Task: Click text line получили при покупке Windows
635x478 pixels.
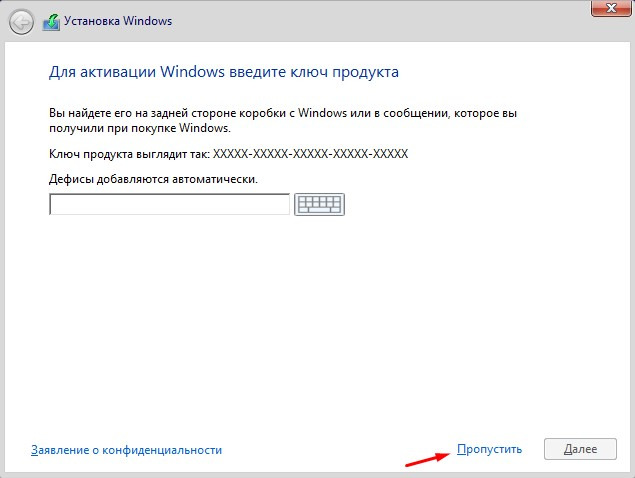Action: [140, 128]
